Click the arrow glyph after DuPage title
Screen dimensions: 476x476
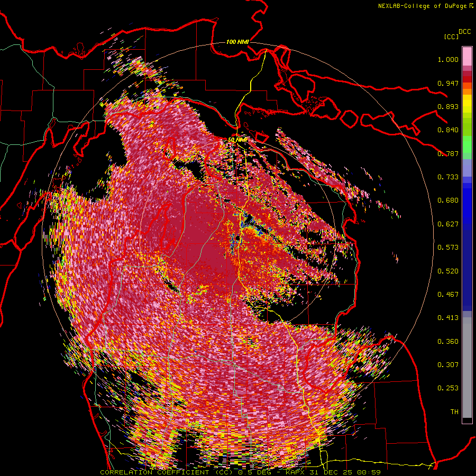click(471, 6)
